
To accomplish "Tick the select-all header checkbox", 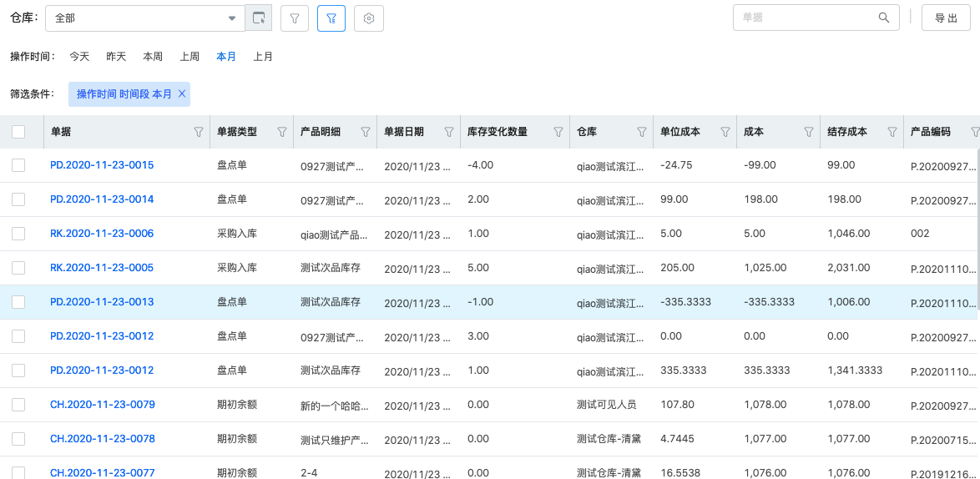I will tap(18, 132).
